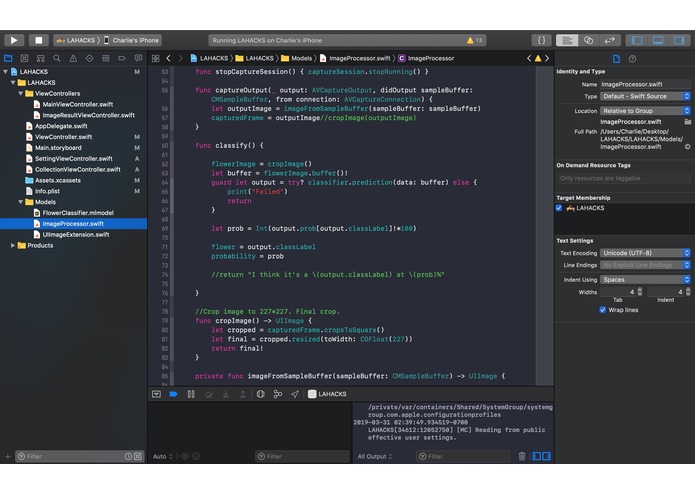Open the source control navigator
The image size is (695, 494).
point(24,58)
